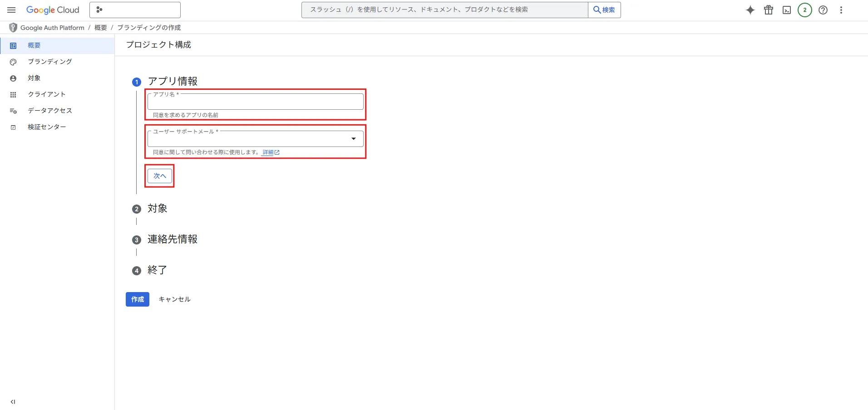This screenshot has height=410, width=868.
Task: Click the 概要 sidebar icon
Action: [x=13, y=45]
